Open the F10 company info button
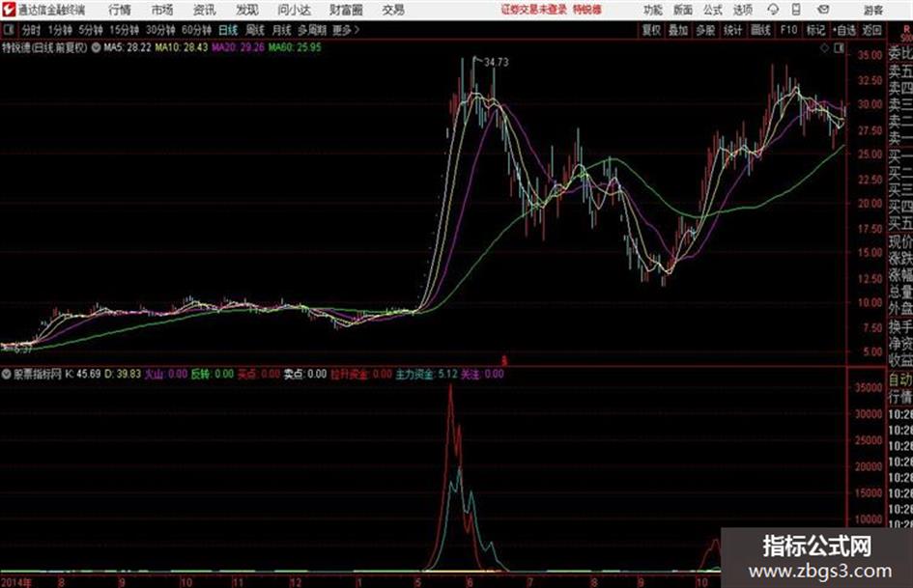The width and height of the screenshot is (913, 588). pos(788,30)
